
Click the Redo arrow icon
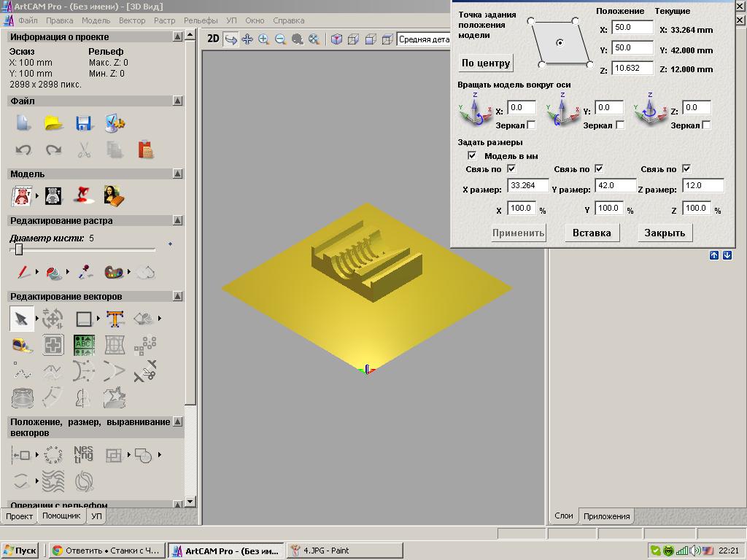coord(53,150)
